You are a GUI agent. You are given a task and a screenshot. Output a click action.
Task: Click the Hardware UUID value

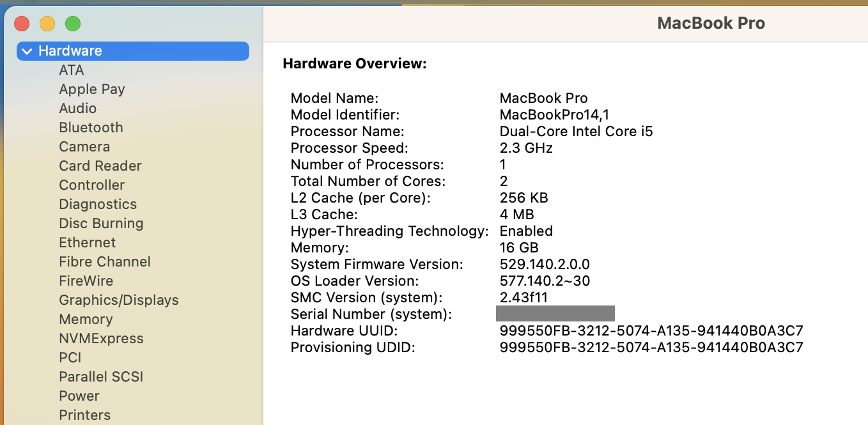click(x=651, y=331)
